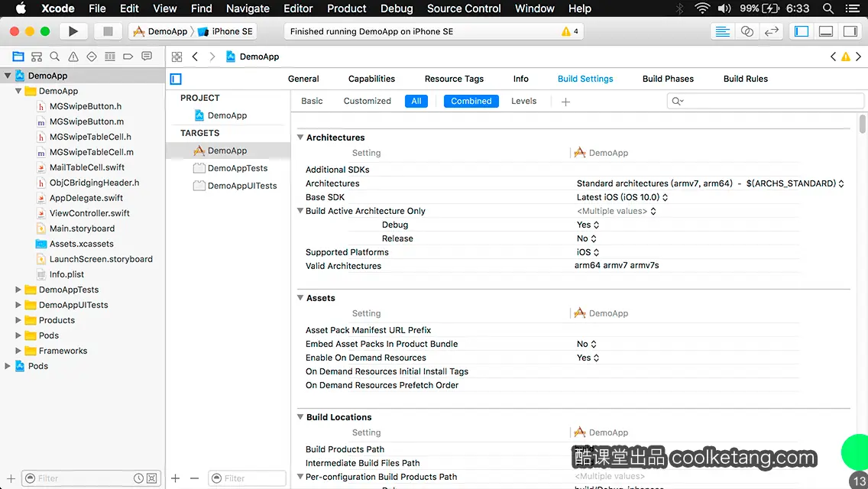Collapse the DemoApp group folder
The image size is (868, 489).
point(18,91)
